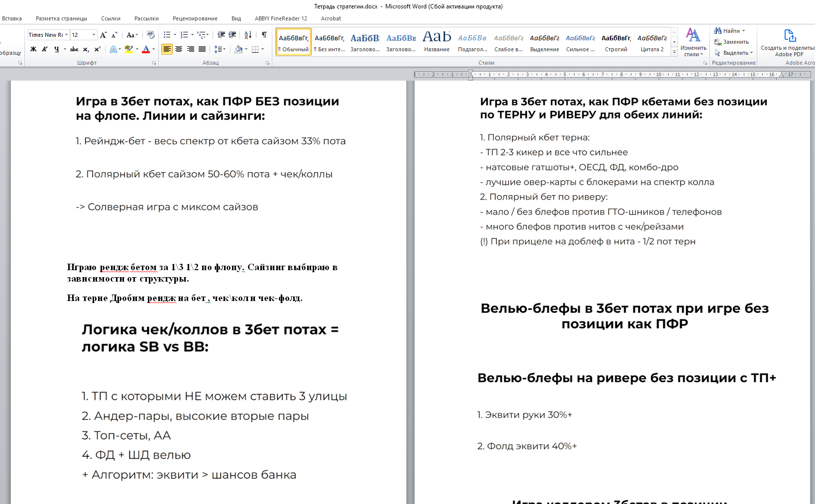The width and height of the screenshot is (815, 504).
Task: Apply a numbered list
Action: pyautogui.click(x=184, y=35)
